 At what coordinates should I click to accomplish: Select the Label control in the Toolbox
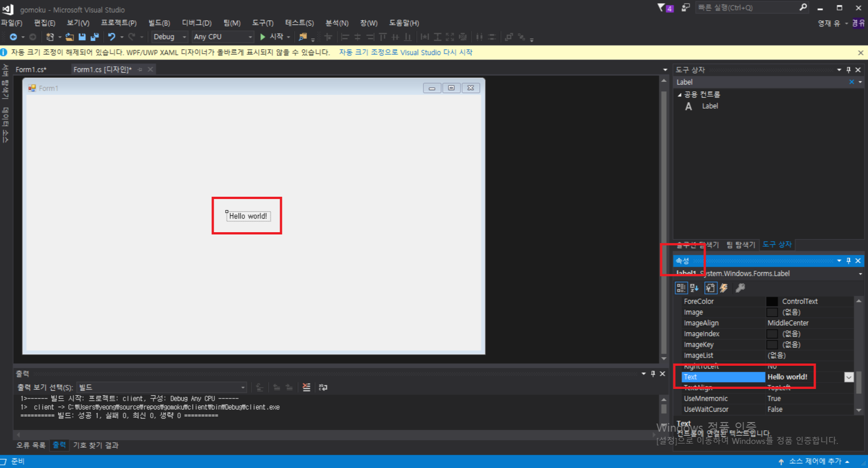pos(710,106)
